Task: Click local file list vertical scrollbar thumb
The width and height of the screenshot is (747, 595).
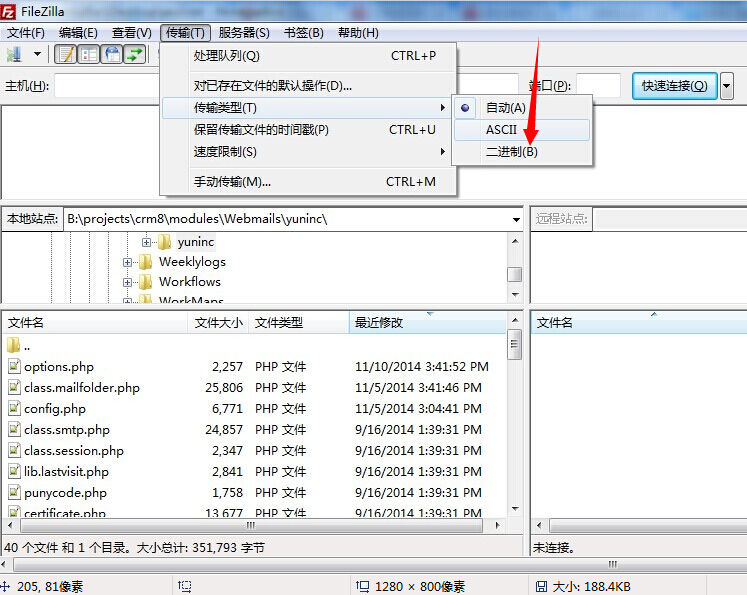Action: [515, 345]
